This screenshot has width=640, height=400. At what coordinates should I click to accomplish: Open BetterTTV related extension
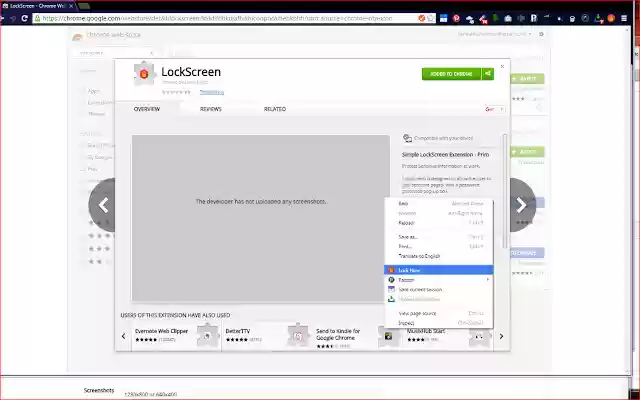pyautogui.click(x=267, y=336)
